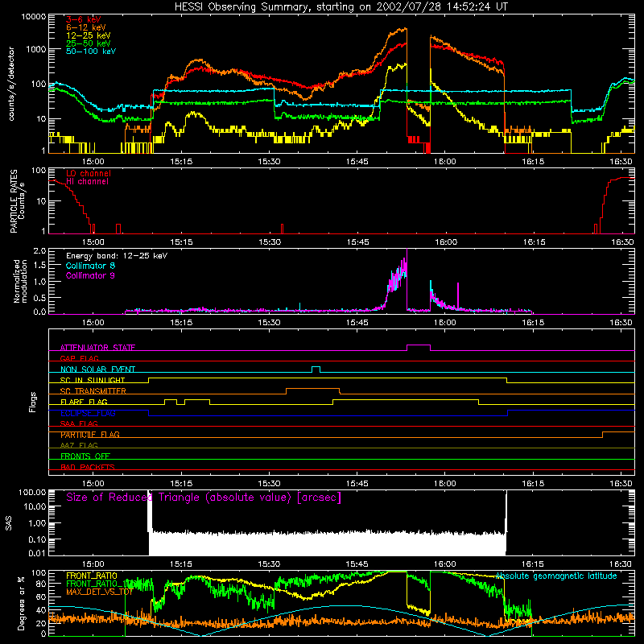
Task: Click the SC_IN_SUNLIGHT flag label
Action: (93, 380)
